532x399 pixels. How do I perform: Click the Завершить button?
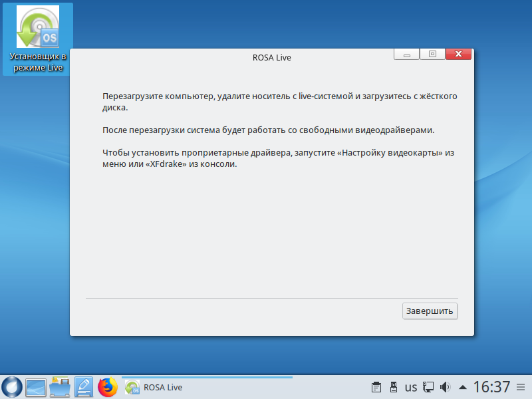(x=430, y=311)
